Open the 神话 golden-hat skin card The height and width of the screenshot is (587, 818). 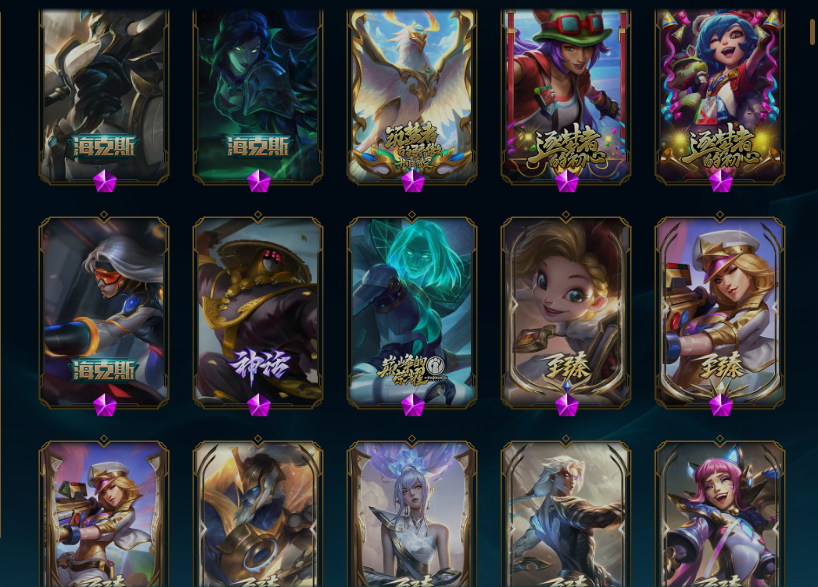pos(258,312)
